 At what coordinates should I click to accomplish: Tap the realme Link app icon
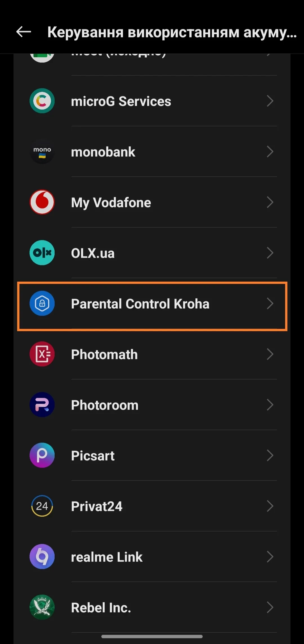(x=42, y=557)
